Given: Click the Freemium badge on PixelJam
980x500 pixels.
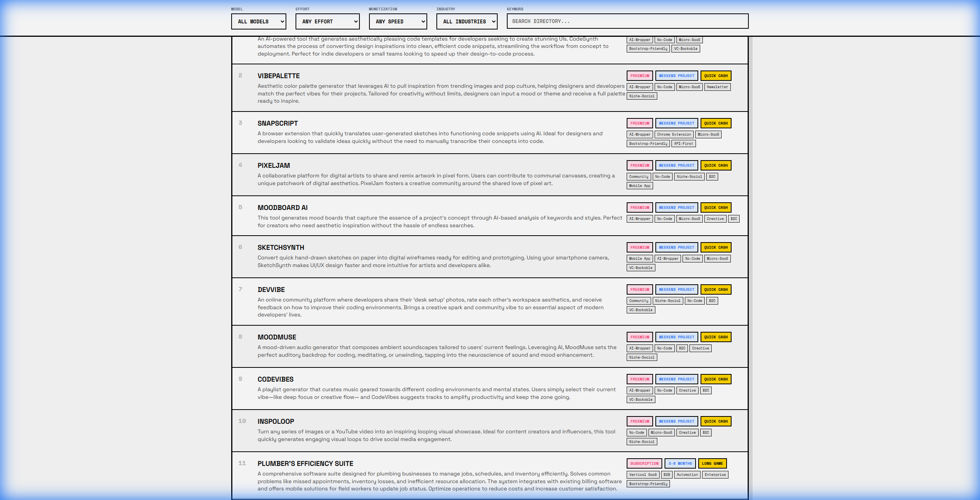Looking at the screenshot, I should click(639, 166).
